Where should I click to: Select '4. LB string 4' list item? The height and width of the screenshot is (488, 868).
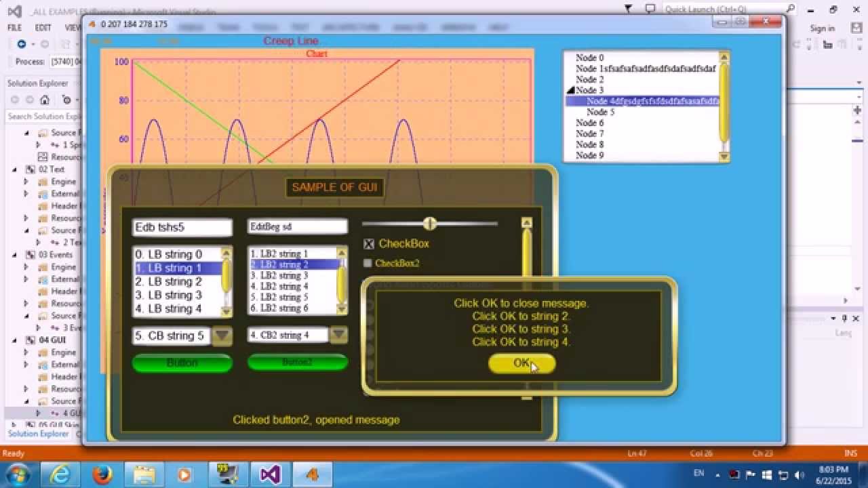178,308
